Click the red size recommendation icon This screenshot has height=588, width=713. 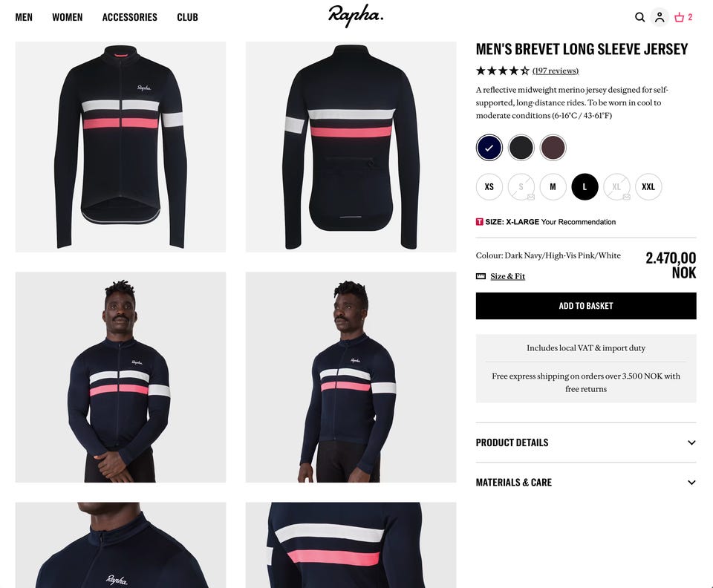pyautogui.click(x=479, y=222)
